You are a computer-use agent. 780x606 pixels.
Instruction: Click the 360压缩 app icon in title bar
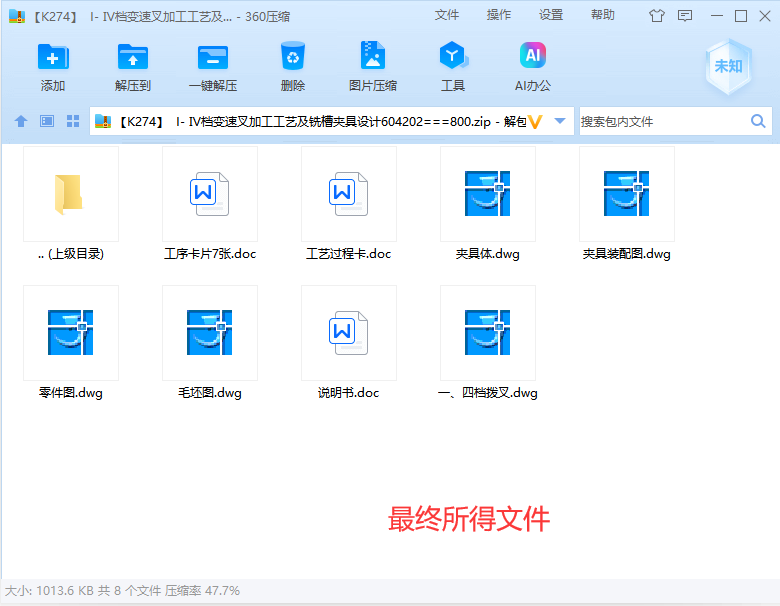pyautogui.click(x=17, y=16)
